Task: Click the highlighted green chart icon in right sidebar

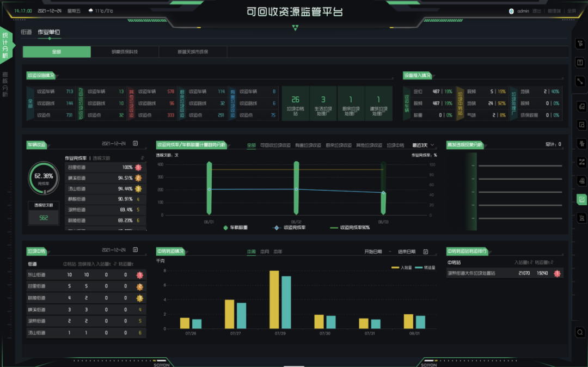Action: (x=581, y=199)
